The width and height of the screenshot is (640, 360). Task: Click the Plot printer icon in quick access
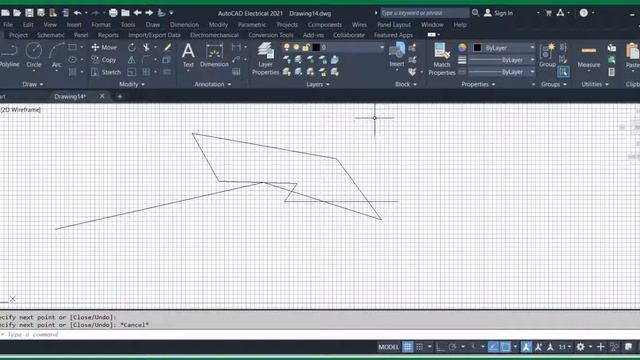tap(113, 13)
